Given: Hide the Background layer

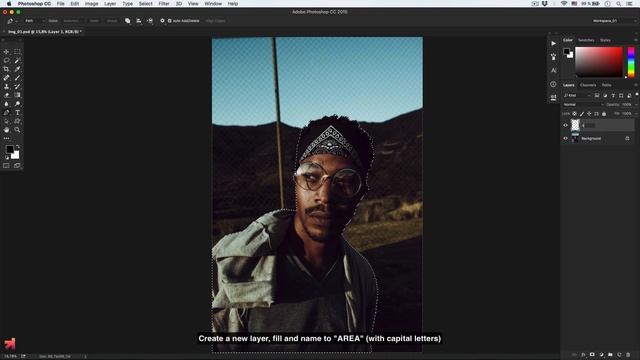Looking at the screenshot, I should tap(565, 138).
